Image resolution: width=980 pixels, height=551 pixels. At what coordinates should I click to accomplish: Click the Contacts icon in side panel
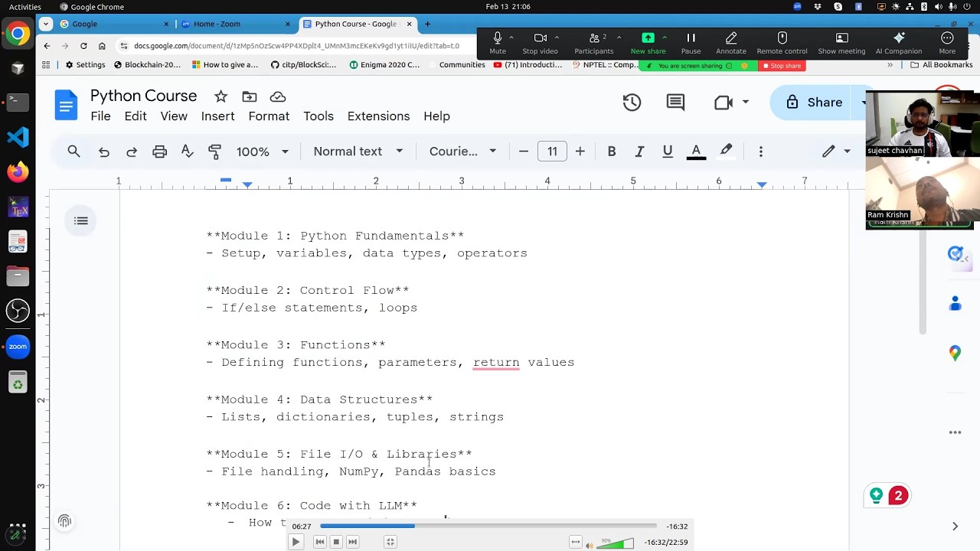[955, 304]
